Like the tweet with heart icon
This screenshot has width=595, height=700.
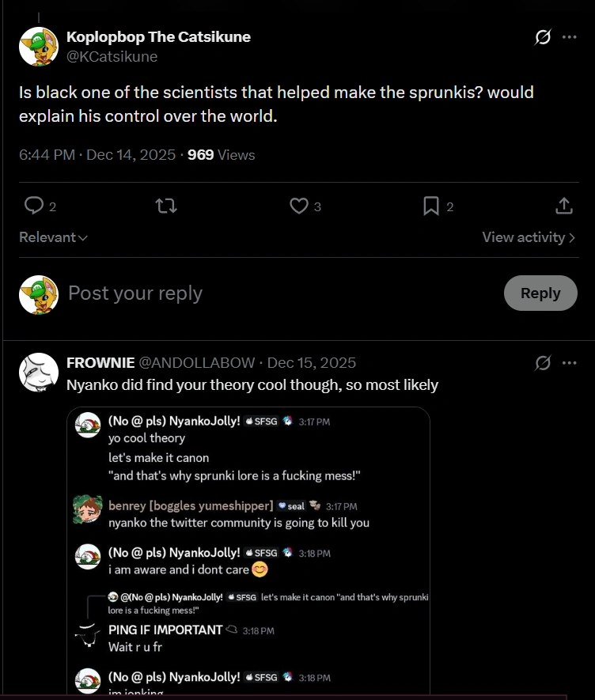click(x=298, y=206)
